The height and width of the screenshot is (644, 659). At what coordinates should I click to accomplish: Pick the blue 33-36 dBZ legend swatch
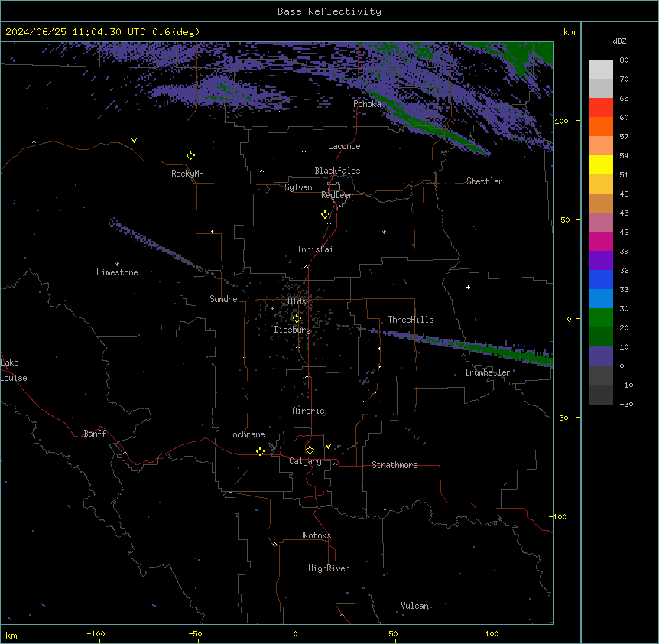point(601,279)
